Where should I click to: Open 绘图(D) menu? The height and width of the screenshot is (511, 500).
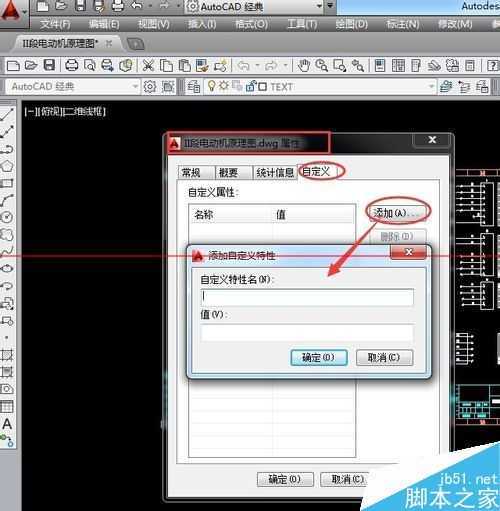[352, 24]
